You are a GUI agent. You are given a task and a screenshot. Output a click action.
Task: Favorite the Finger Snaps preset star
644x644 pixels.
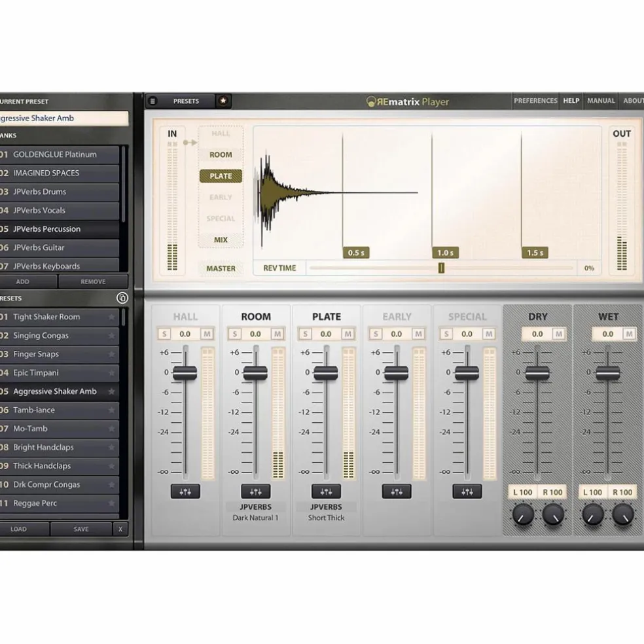tap(111, 354)
